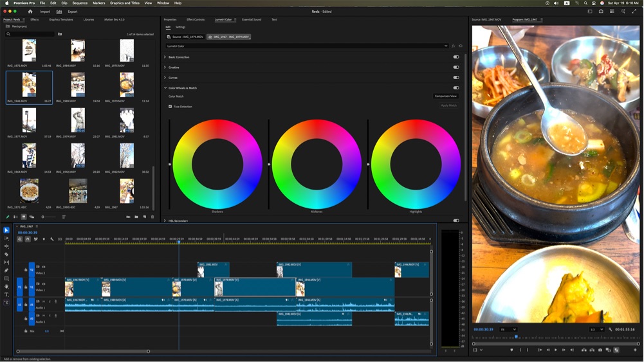Select the Pen tool in tools panel
644x362 pixels.
(6, 270)
